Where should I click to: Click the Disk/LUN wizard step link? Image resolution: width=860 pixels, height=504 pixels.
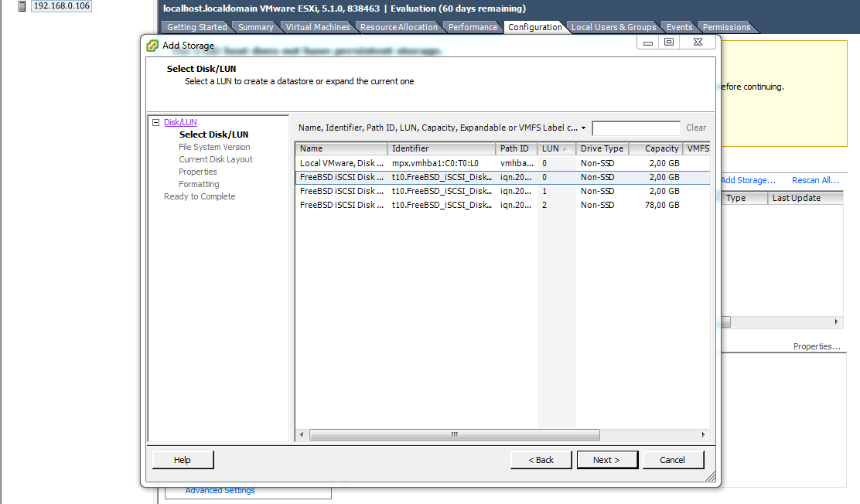point(180,122)
